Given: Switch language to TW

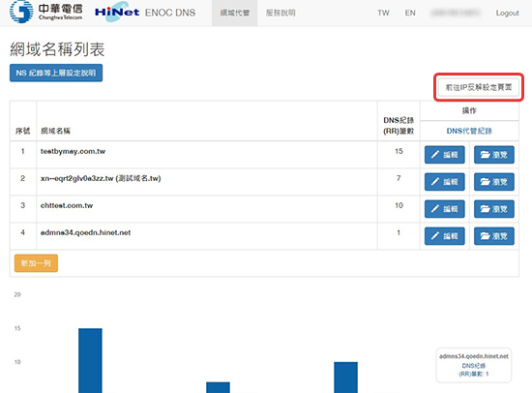Looking at the screenshot, I should [383, 13].
